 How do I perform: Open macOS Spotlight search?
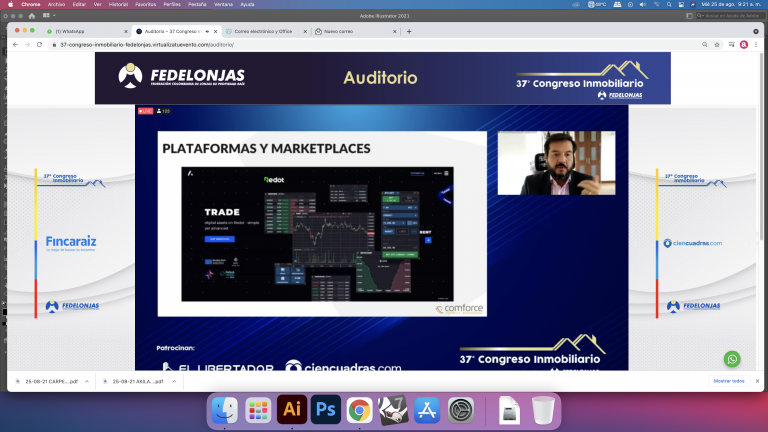click(669, 4)
